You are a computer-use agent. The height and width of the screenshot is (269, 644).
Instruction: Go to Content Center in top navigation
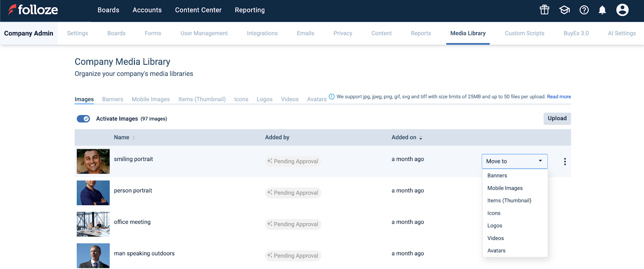(x=198, y=10)
